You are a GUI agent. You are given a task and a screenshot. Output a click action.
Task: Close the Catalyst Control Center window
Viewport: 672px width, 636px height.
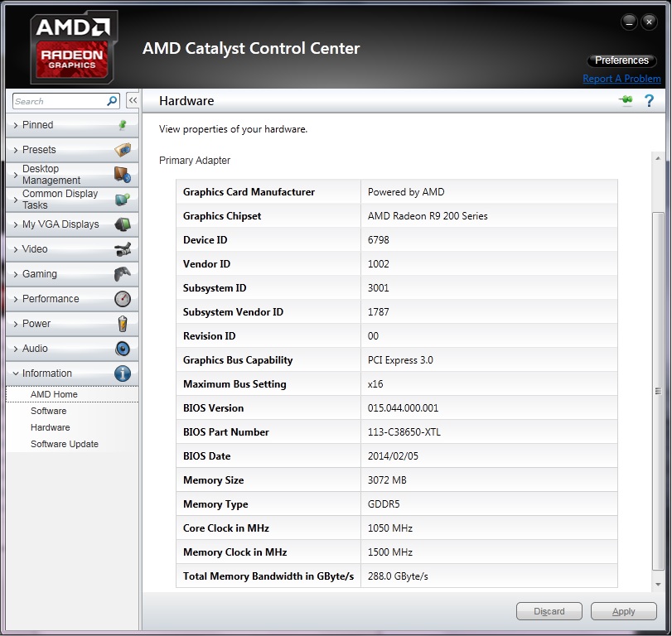click(649, 22)
